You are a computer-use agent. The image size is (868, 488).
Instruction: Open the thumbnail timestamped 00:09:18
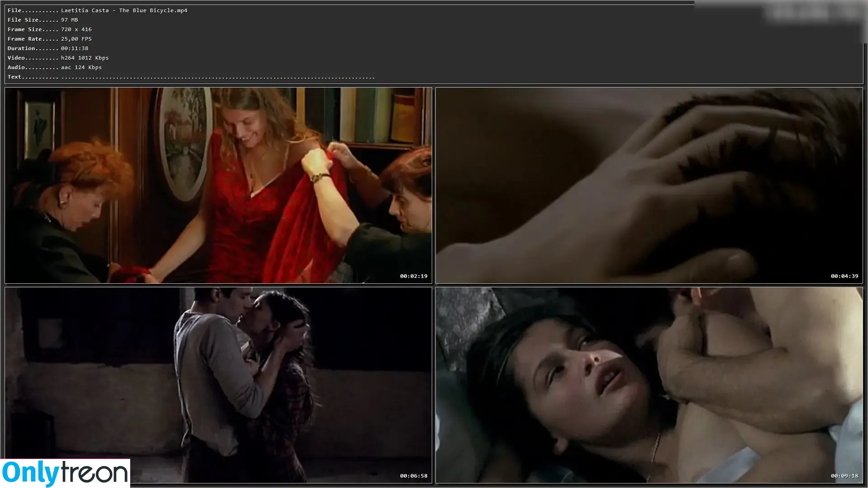click(649, 385)
